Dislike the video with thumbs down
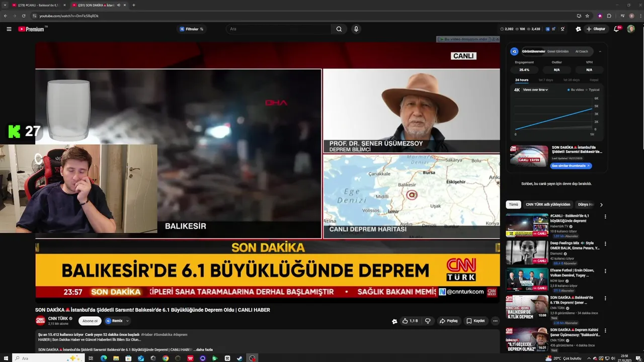This screenshot has height=362, width=644. pos(428,321)
